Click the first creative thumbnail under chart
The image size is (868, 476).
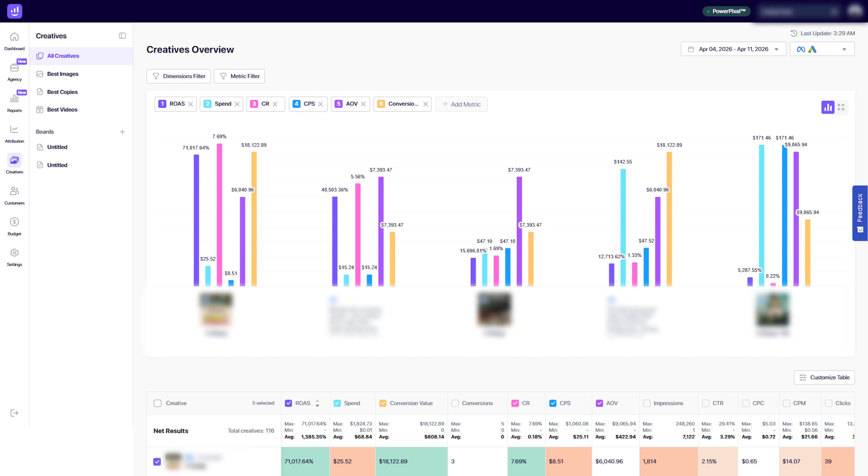(216, 309)
